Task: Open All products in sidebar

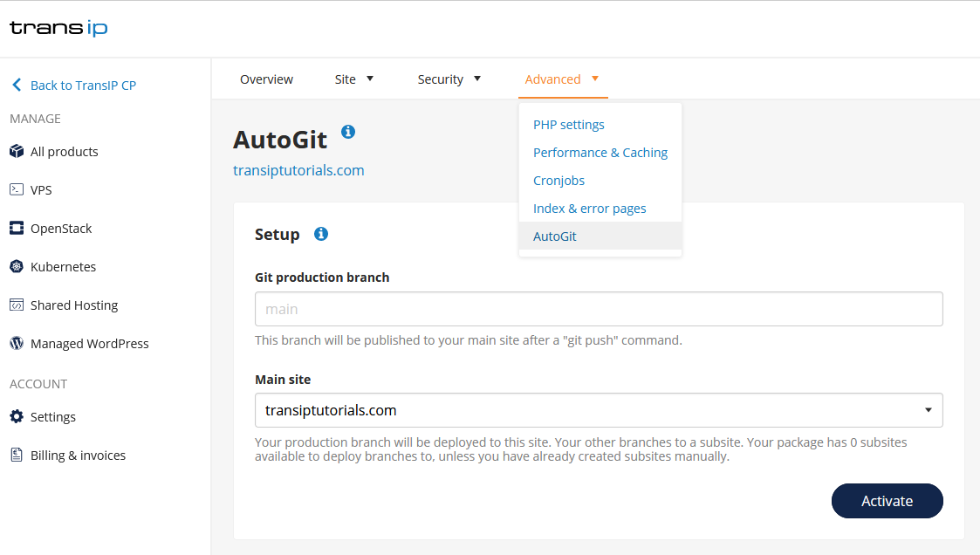Action: (x=65, y=151)
